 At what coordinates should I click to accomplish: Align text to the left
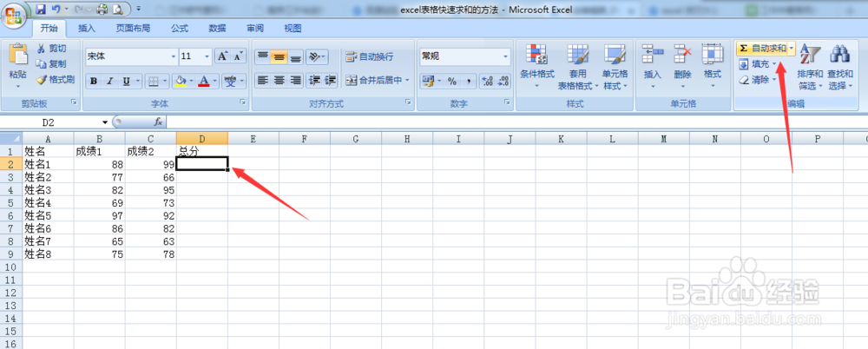click(x=262, y=81)
